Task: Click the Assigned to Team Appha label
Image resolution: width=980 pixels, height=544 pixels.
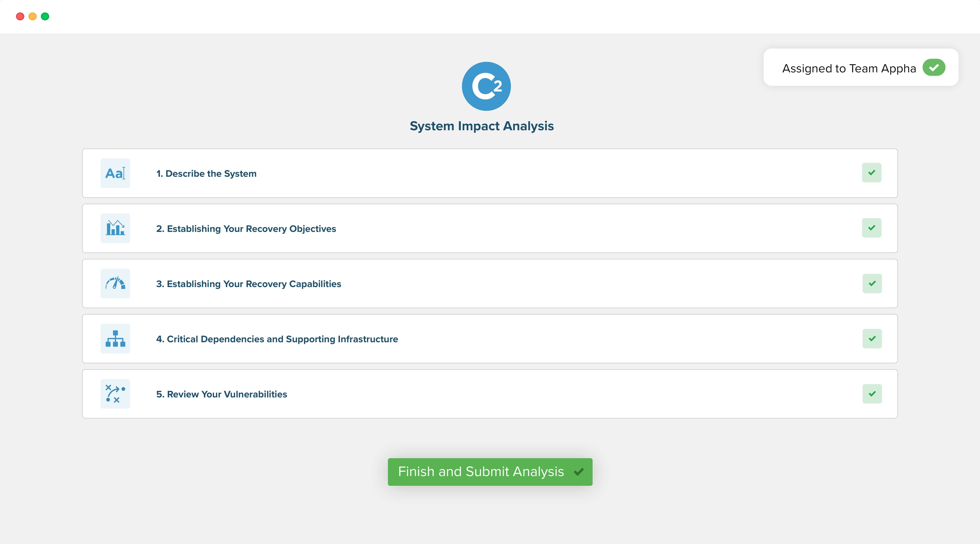Action: (849, 68)
